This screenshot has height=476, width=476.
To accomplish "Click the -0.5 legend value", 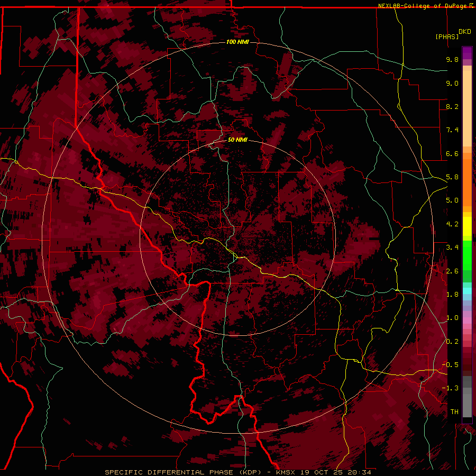I will pos(450,365).
